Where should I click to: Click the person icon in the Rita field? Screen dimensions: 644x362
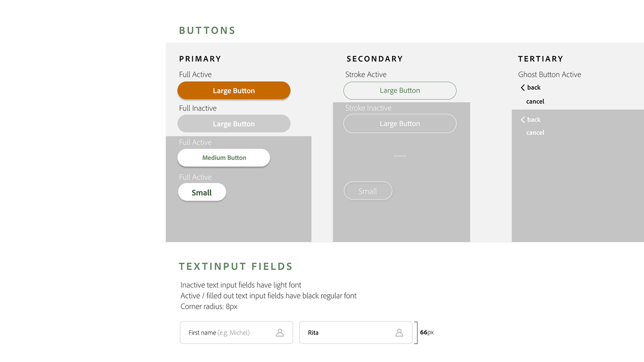tap(399, 333)
